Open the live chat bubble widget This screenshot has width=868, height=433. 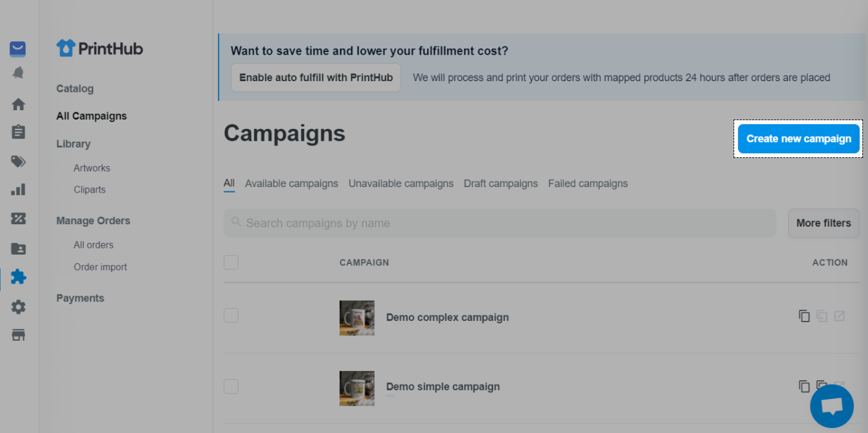click(x=832, y=406)
